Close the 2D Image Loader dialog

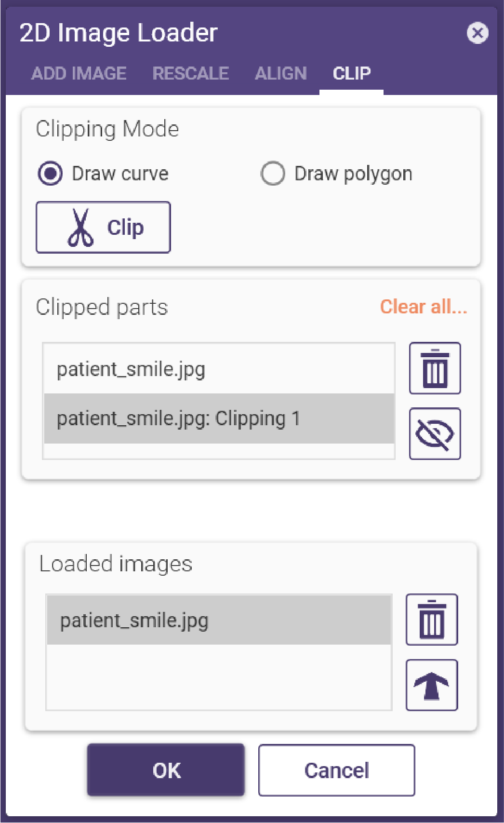click(x=477, y=33)
